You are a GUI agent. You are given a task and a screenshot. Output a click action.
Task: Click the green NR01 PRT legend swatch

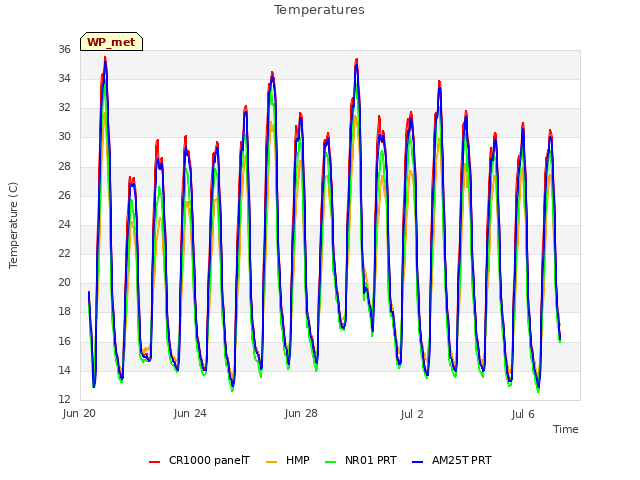[x=331, y=462]
